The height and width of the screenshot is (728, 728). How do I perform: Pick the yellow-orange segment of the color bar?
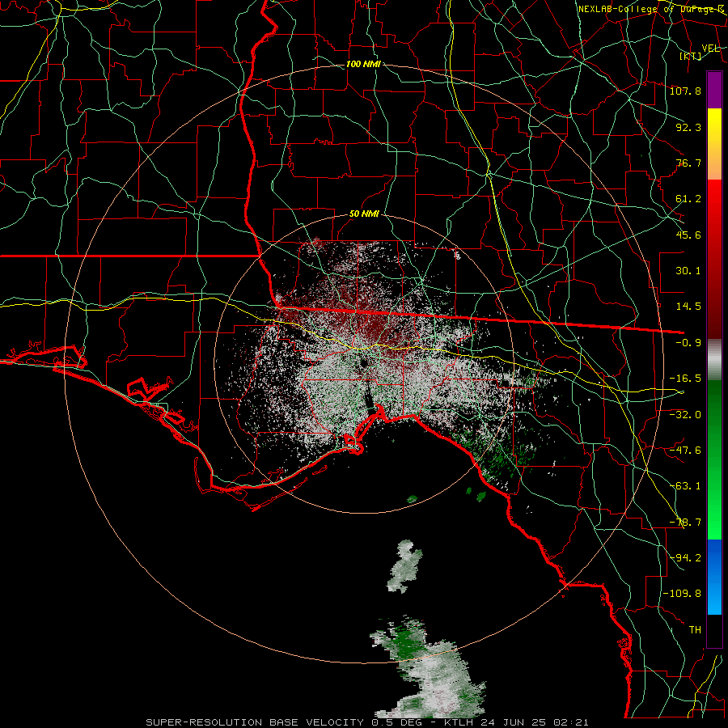(714, 144)
